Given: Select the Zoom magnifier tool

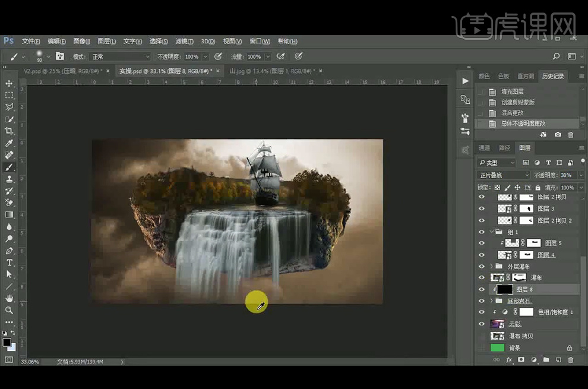Looking at the screenshot, I should coord(9,310).
